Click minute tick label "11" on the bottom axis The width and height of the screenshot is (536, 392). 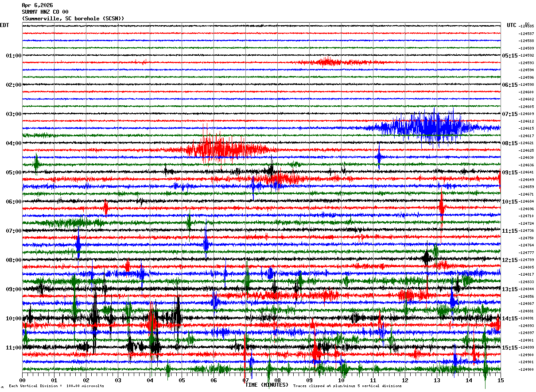click(x=373, y=380)
